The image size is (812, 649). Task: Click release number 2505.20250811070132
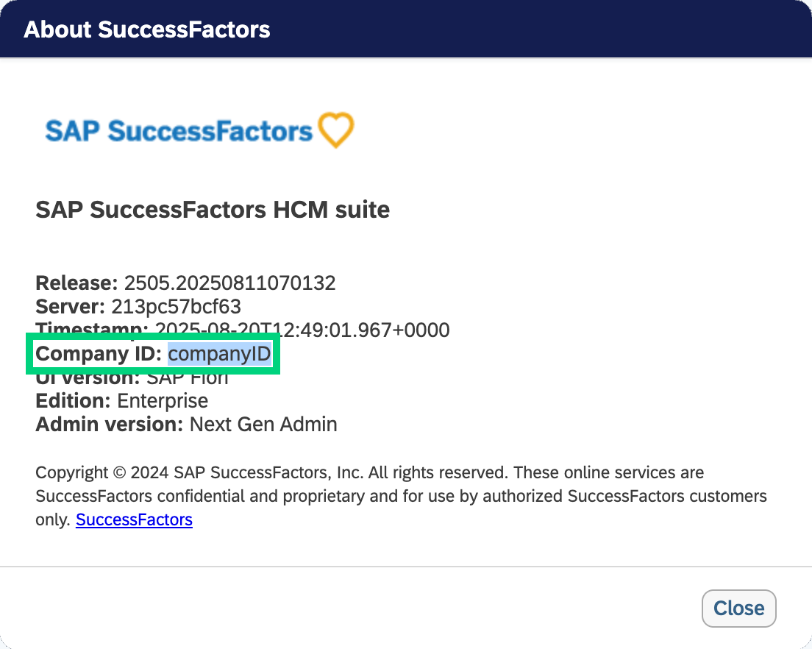(x=229, y=283)
